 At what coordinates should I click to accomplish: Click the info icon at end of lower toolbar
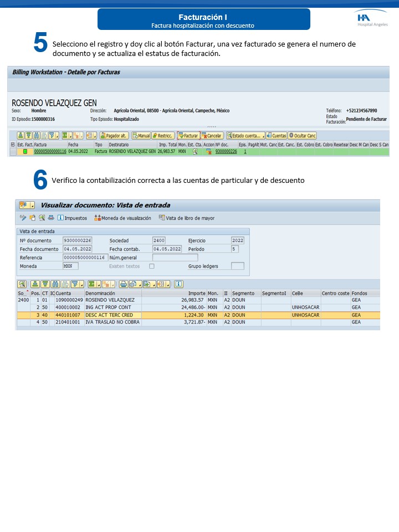point(178,284)
